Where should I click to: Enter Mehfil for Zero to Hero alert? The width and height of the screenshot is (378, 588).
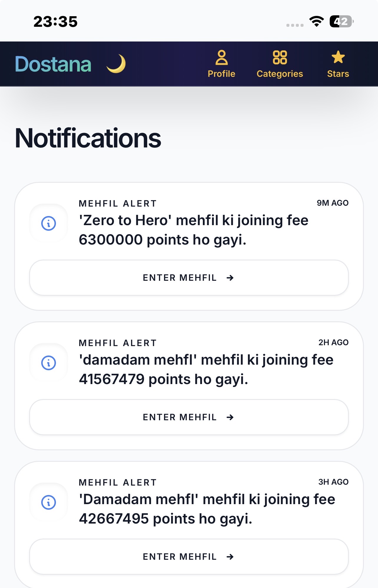(x=189, y=278)
